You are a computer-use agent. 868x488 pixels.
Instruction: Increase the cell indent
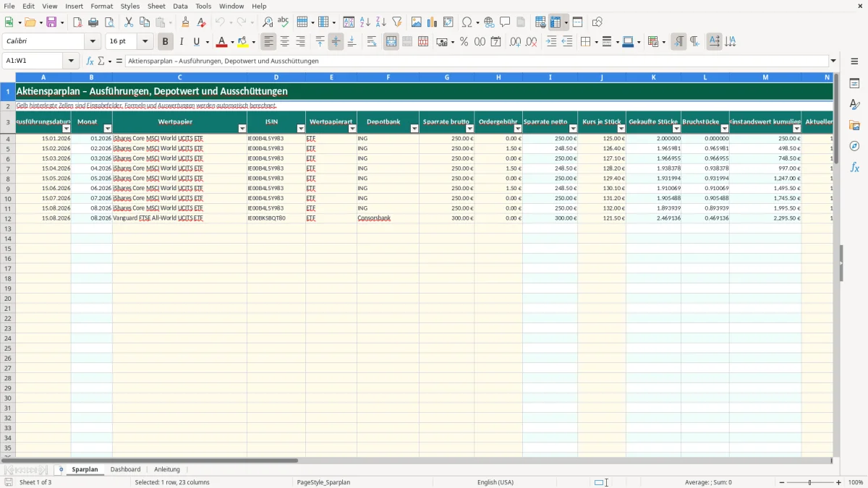[551, 42]
